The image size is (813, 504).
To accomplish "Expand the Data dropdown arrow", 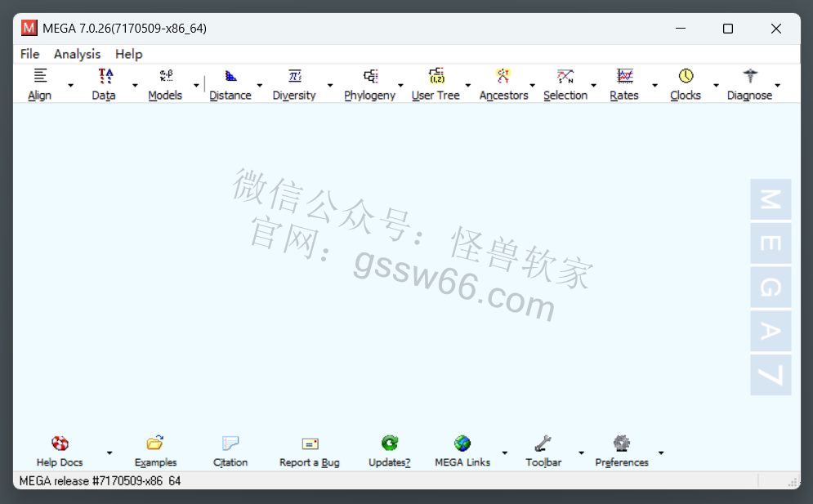I will coord(135,85).
